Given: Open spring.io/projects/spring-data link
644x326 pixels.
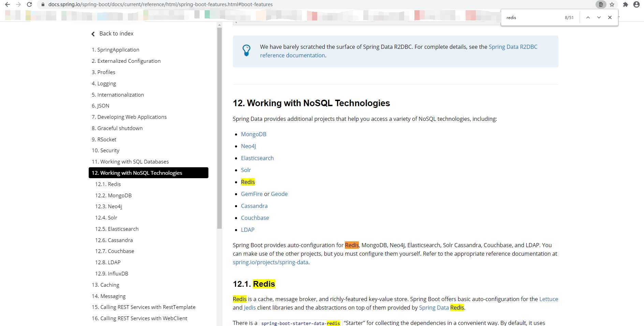Looking at the screenshot, I should 270,263.
